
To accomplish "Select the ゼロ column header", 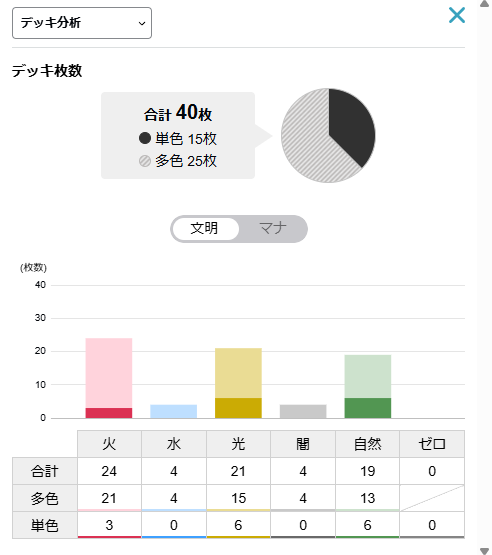I will (x=432, y=444).
